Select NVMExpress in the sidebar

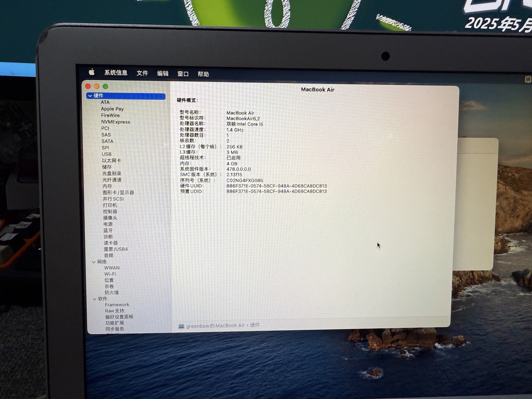[x=116, y=122]
